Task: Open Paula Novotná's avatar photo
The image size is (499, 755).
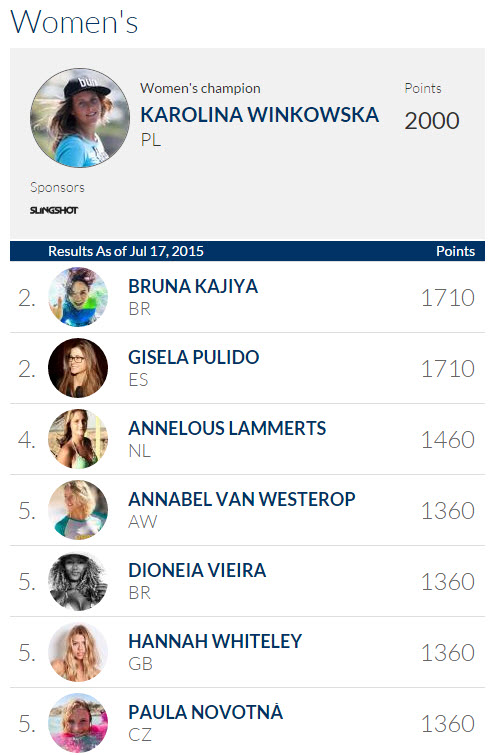Action: [x=78, y=723]
